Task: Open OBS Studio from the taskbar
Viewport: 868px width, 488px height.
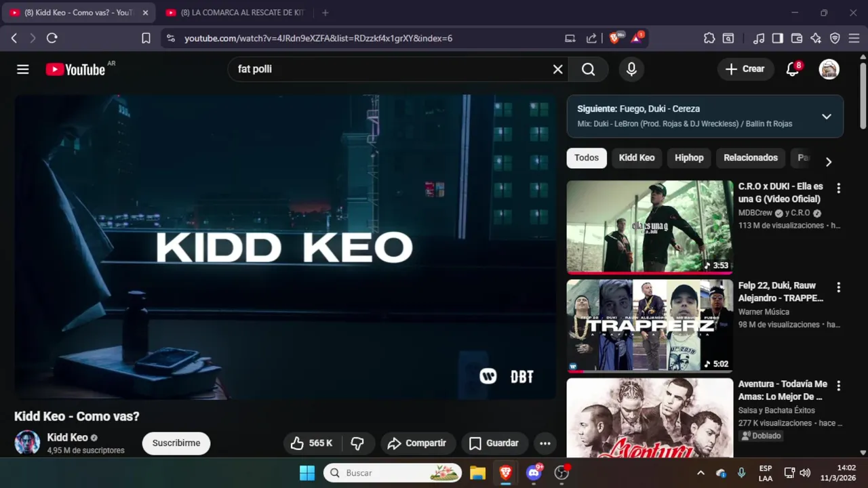Action: click(x=561, y=472)
